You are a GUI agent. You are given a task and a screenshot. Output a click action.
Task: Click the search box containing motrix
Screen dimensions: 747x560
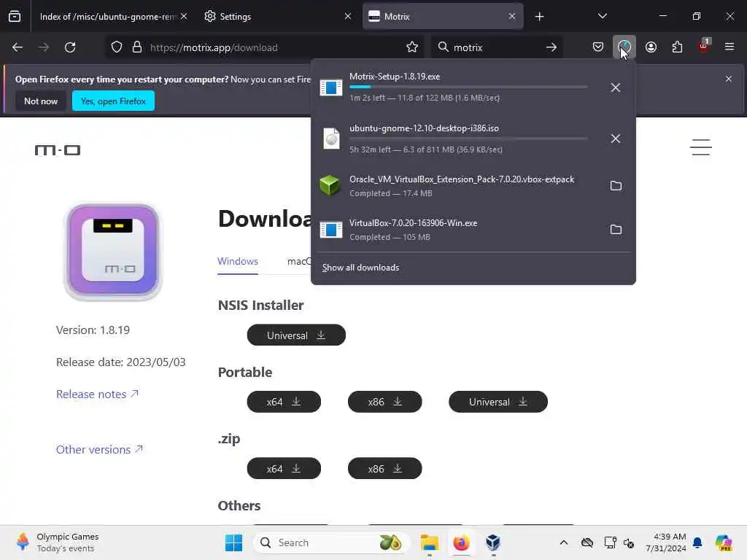click(495, 47)
